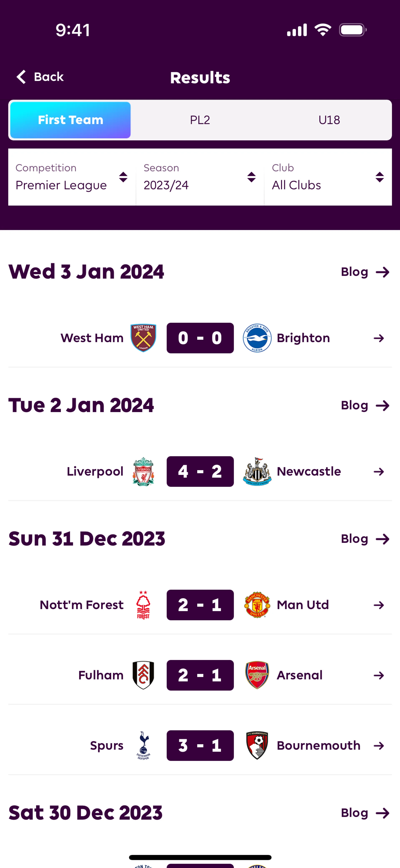Image resolution: width=400 pixels, height=868 pixels.
Task: Tap the Bournemouth club crest
Action: click(x=257, y=745)
